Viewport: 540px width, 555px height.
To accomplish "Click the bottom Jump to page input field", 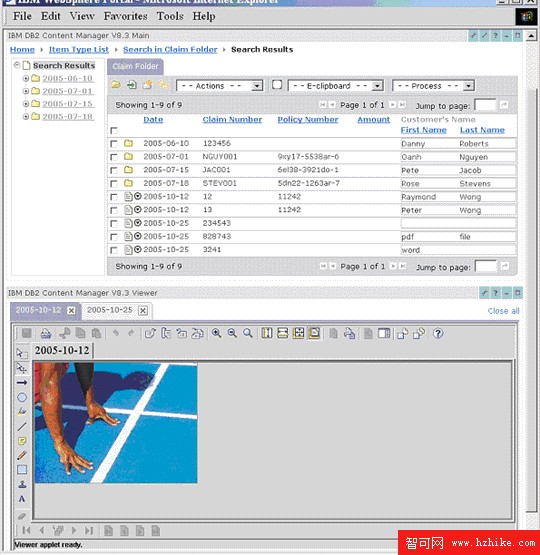I will coord(486,267).
